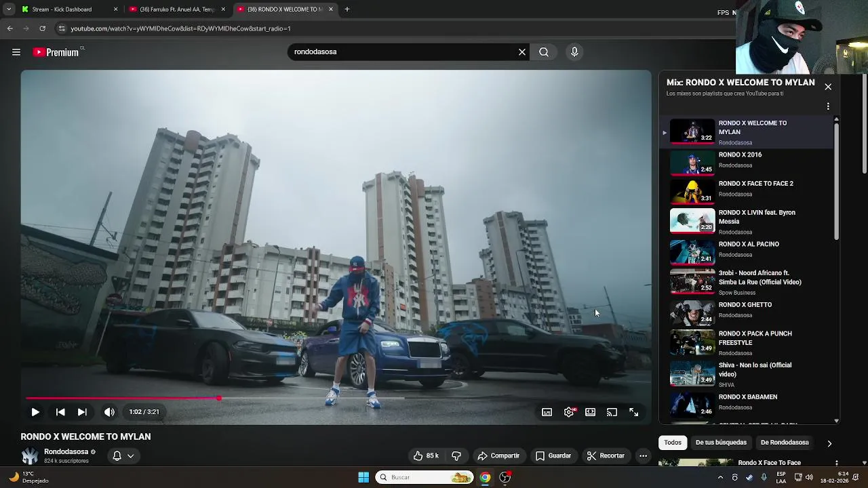Open taskbar volume control

tap(809, 477)
